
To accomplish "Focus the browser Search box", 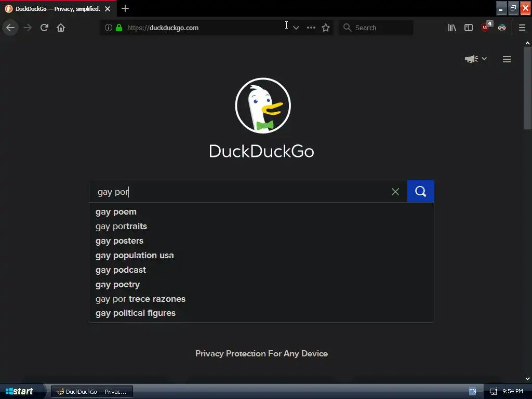I will point(376,28).
